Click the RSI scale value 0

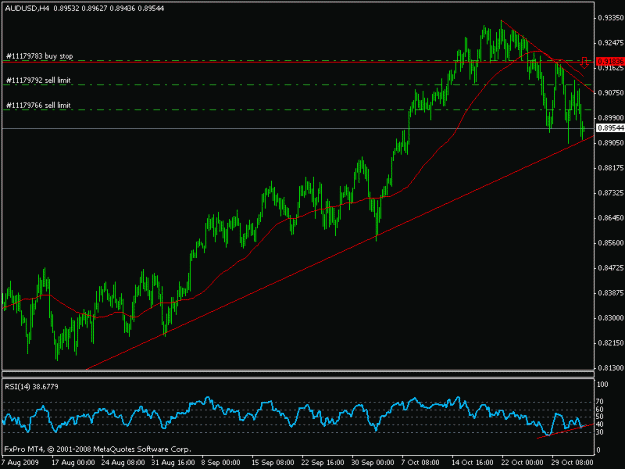(598, 450)
